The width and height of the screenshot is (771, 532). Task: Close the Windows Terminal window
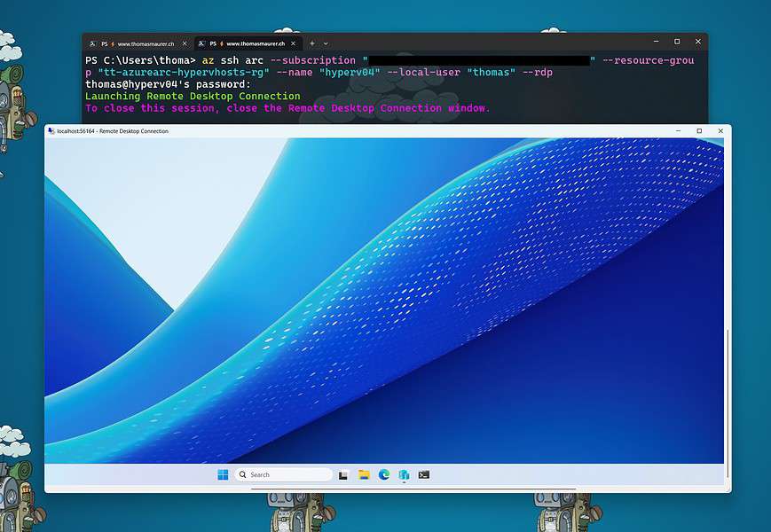point(697,42)
